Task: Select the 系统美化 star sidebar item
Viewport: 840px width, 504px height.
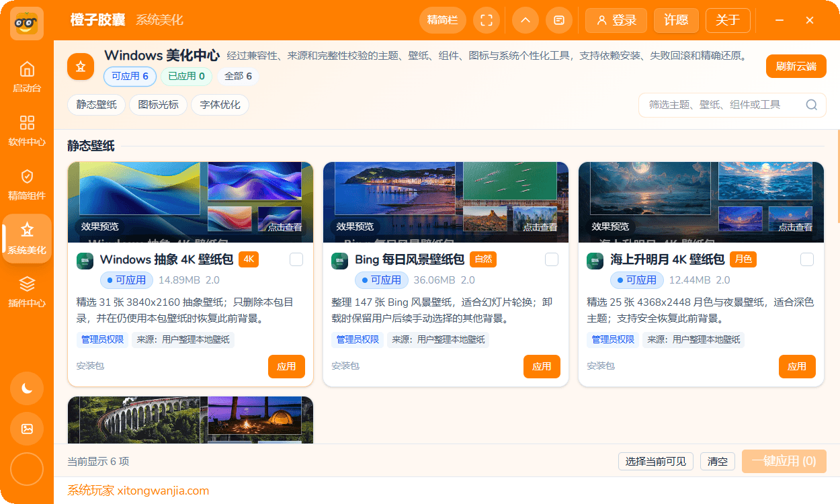Action: coord(27,238)
